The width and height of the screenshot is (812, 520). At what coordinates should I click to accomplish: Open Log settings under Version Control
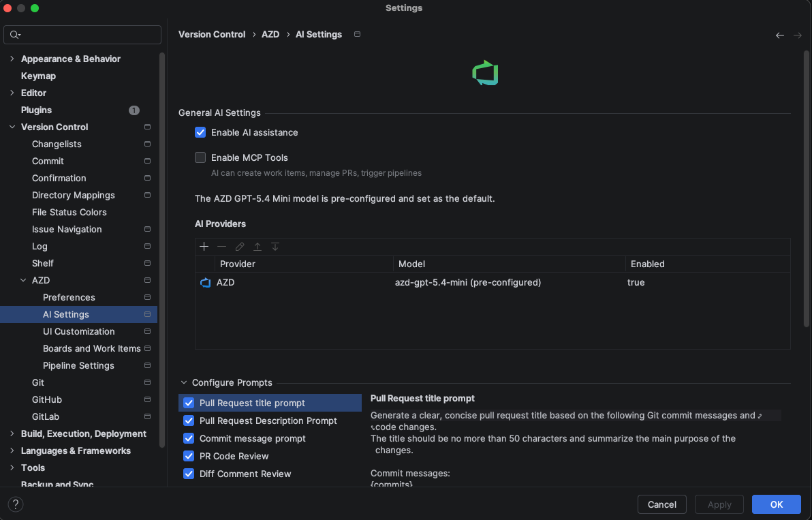(40, 247)
